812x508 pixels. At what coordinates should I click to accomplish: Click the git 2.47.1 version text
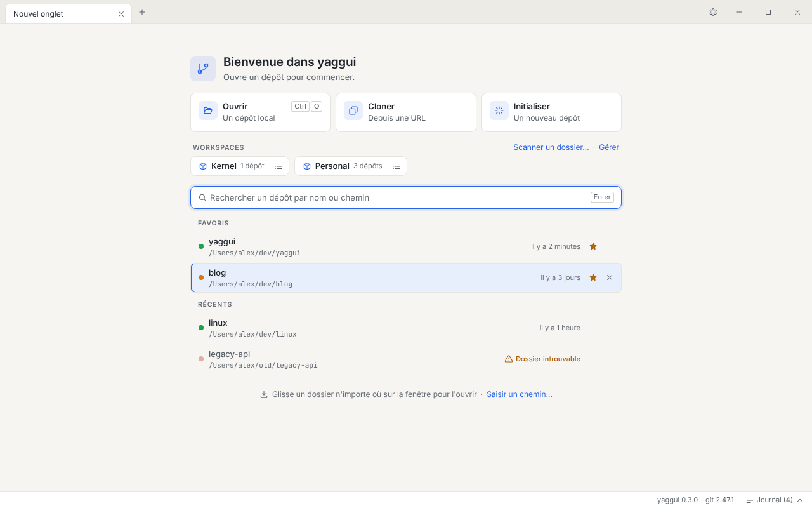pyautogui.click(x=719, y=500)
